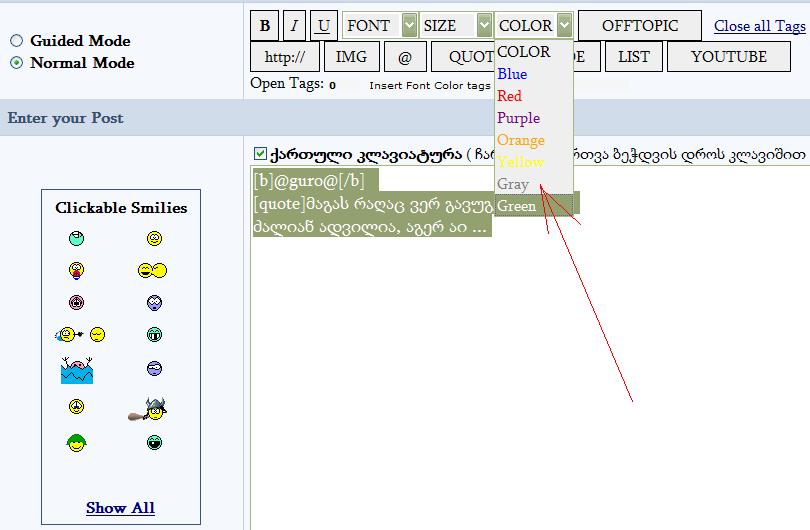Select Green from the color list
810x530 pixels.
click(x=534, y=206)
